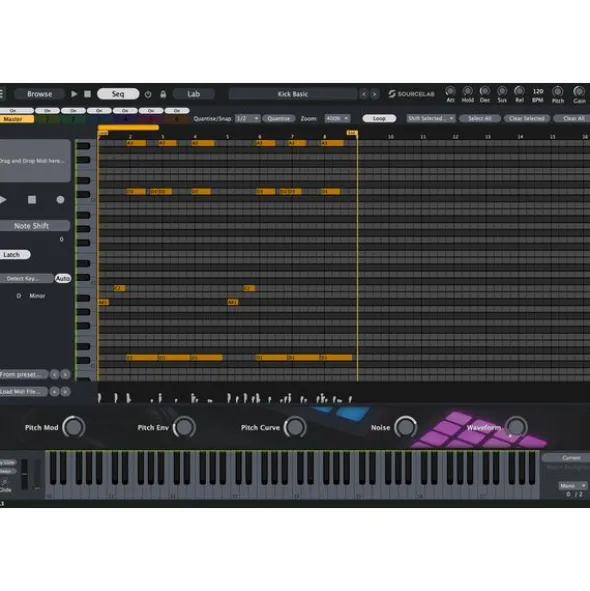590x591 pixels.
Task: Click previous arrow beside Load Midi File
Action: click(x=54, y=392)
